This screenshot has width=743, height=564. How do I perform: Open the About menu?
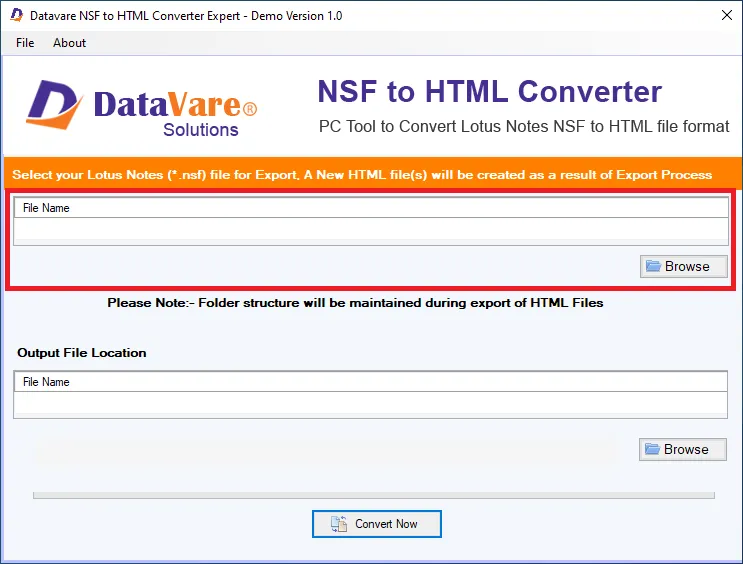coord(69,43)
